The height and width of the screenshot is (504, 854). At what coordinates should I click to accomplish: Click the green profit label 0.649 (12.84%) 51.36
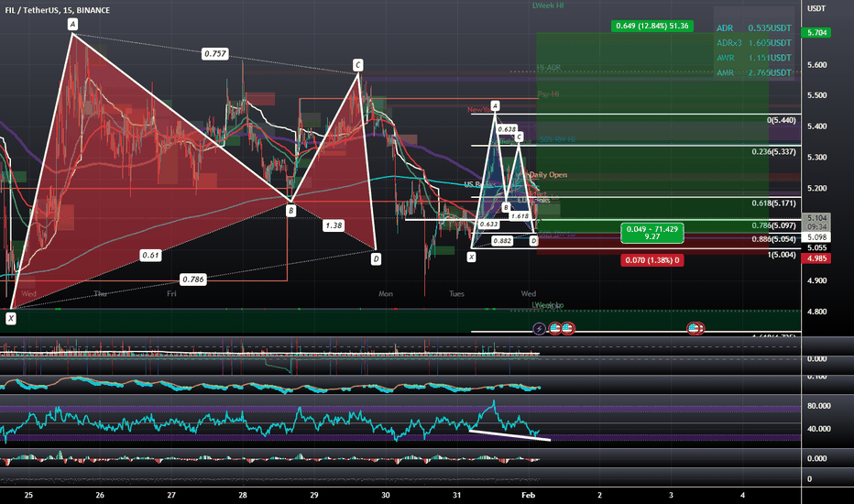651,26
